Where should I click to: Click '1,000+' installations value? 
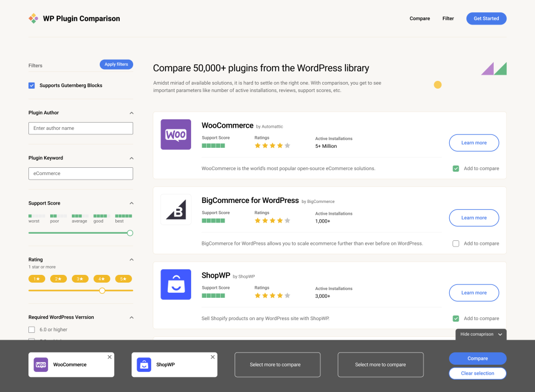coord(323,221)
